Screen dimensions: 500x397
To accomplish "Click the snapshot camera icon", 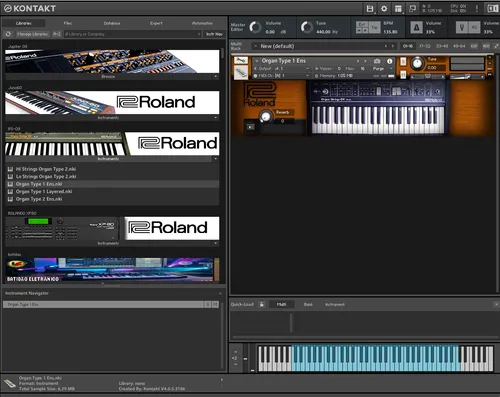I will coord(377,61).
